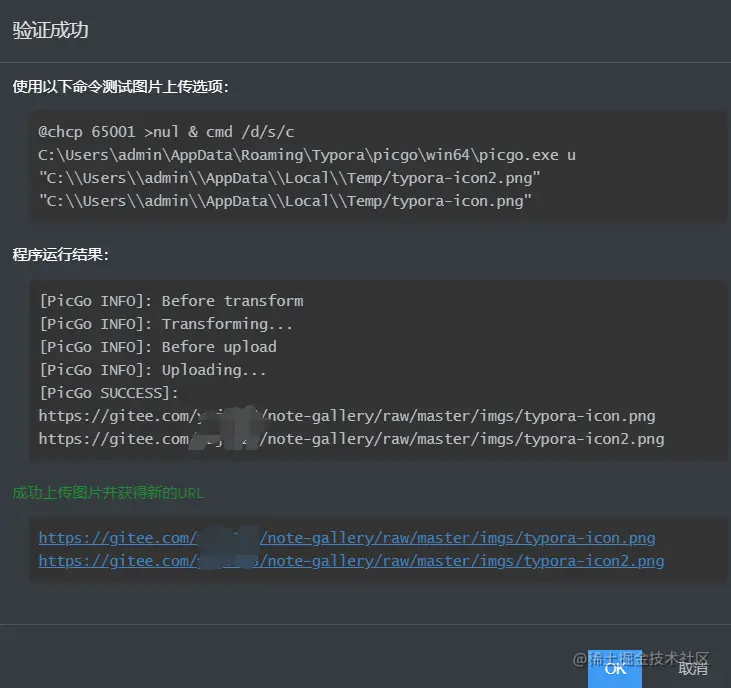Click the Before transform log line
This screenshot has width=731, height=688.
(171, 301)
